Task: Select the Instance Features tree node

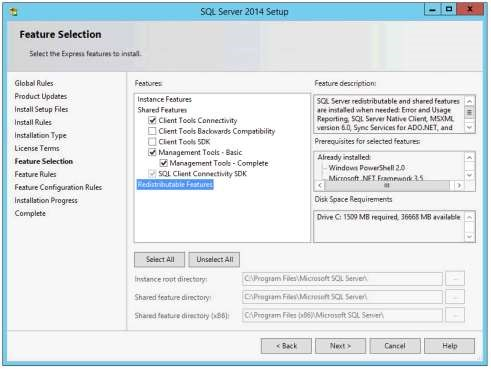Action: [165, 99]
